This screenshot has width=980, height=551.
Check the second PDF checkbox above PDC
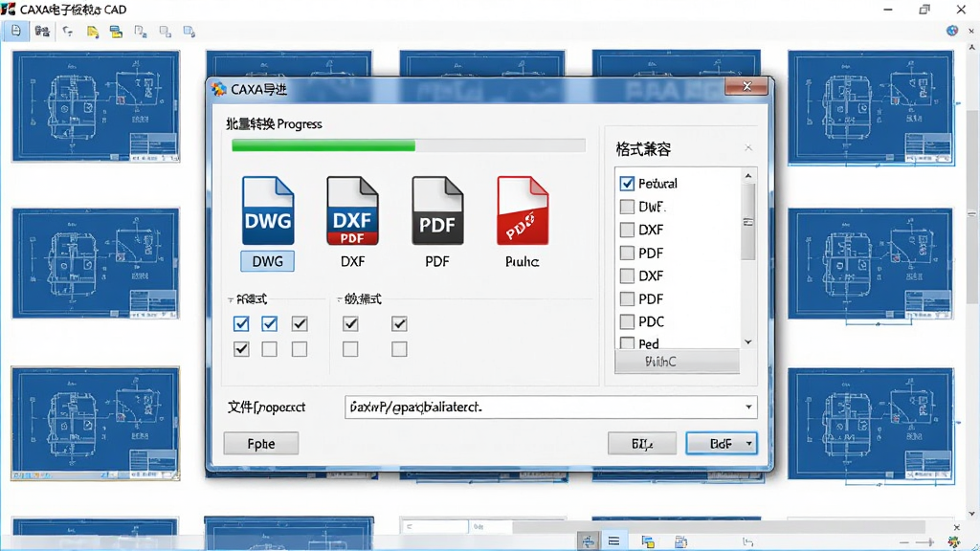pos(627,298)
